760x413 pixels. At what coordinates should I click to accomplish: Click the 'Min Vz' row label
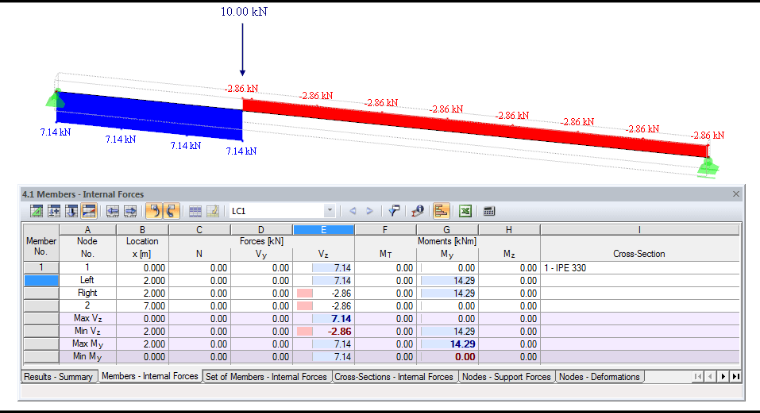click(87, 332)
